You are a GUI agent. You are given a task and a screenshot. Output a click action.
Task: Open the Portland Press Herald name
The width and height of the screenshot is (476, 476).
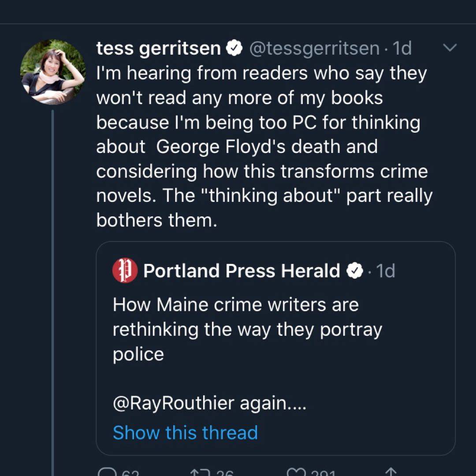coord(242,271)
